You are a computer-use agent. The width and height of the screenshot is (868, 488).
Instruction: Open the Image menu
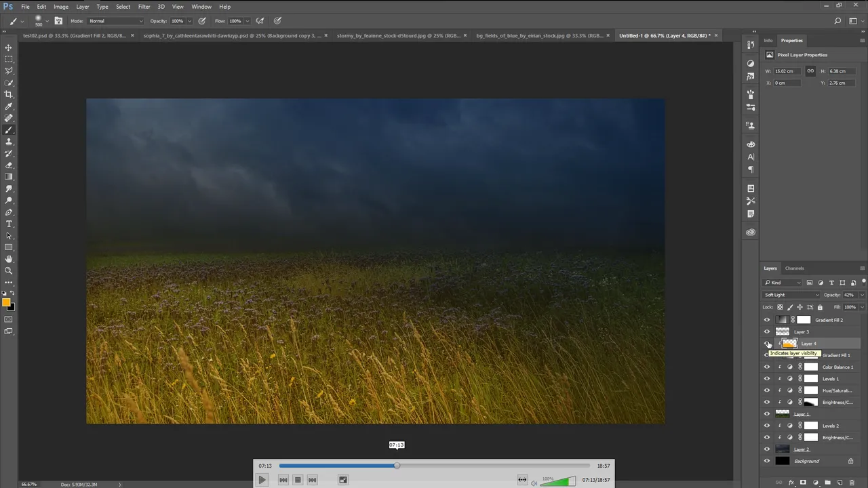pyautogui.click(x=61, y=7)
